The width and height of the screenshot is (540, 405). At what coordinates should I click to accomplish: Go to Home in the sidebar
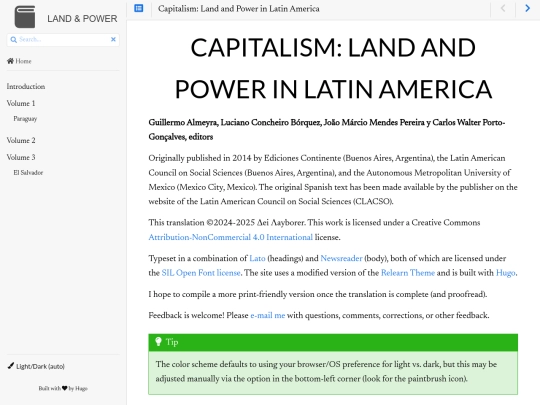[x=19, y=61]
